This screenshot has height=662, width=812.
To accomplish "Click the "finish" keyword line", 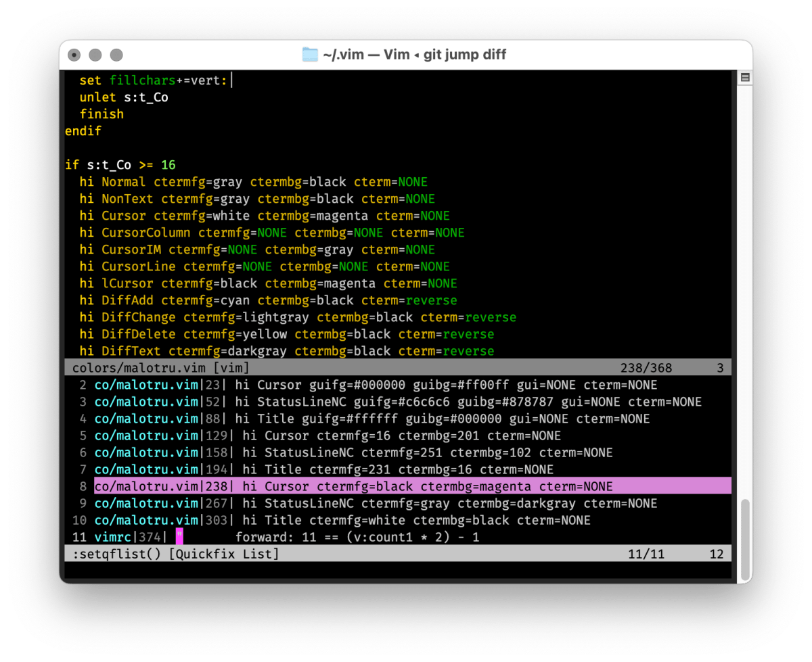I will (101, 114).
